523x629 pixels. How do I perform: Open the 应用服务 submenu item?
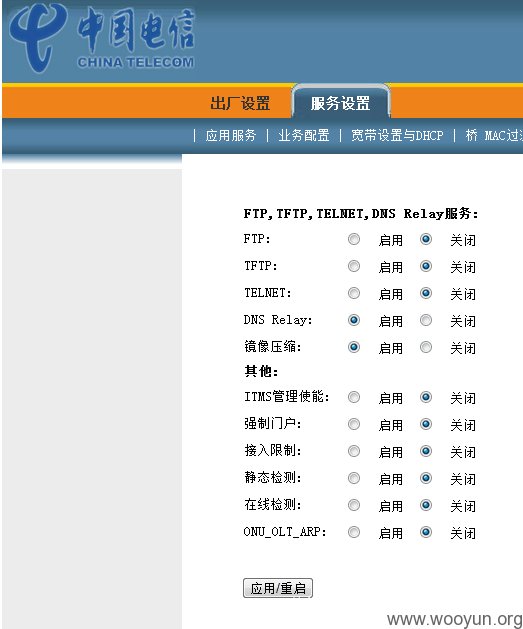point(231,135)
